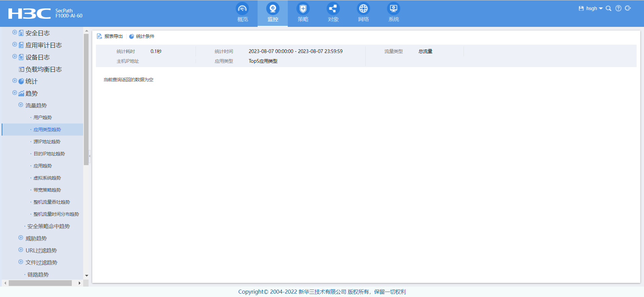The height and width of the screenshot is (297, 644).
Task: Open 链路趋势 in sidebar
Action: point(38,275)
